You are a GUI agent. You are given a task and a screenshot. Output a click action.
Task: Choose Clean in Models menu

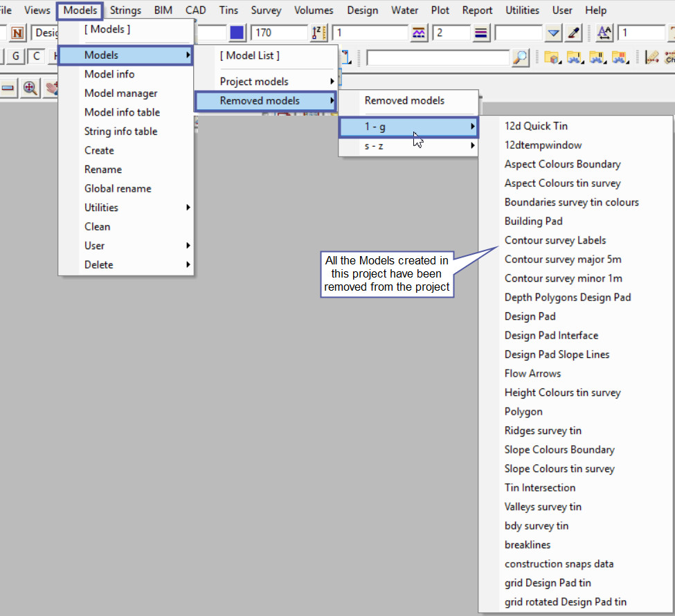coord(126,226)
